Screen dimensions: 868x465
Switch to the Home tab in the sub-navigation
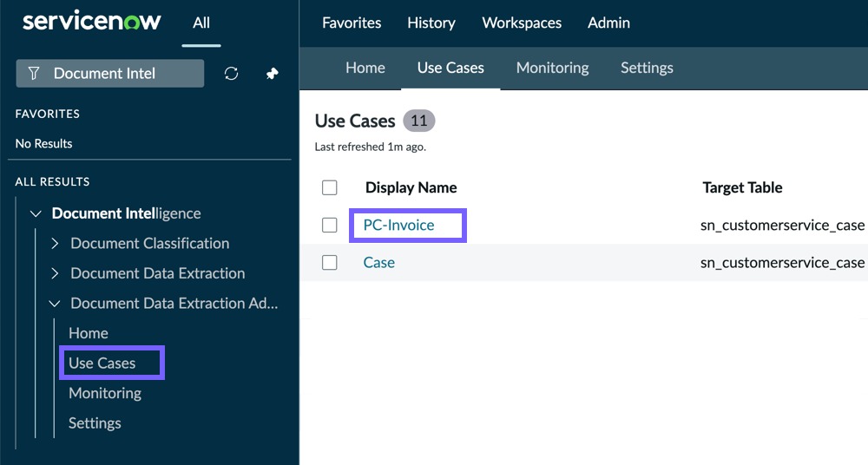tap(365, 68)
